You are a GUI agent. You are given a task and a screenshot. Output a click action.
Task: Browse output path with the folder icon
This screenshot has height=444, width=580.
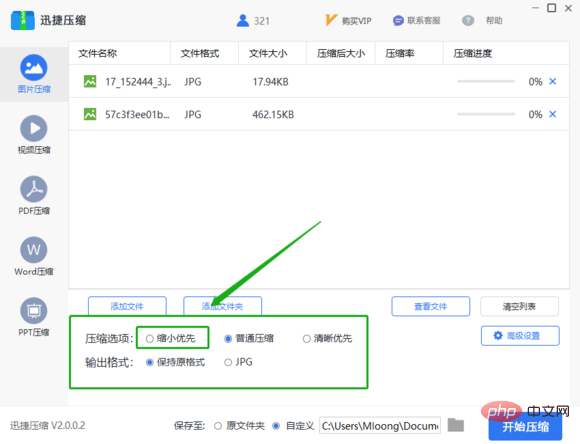[456, 425]
